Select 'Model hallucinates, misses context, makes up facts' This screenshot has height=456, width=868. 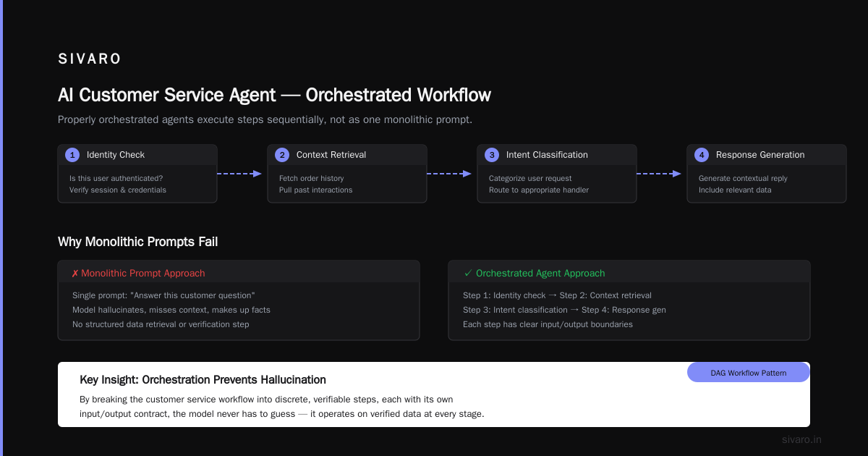coord(171,310)
